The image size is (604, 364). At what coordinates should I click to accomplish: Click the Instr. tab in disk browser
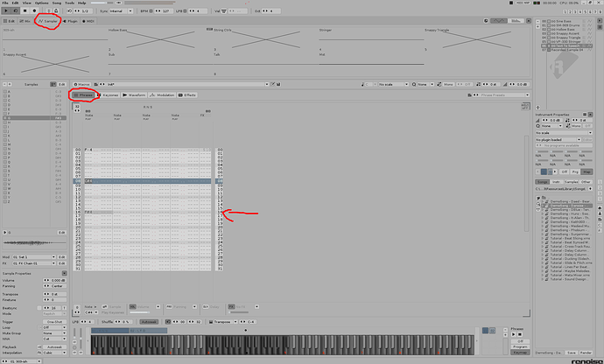tap(556, 182)
